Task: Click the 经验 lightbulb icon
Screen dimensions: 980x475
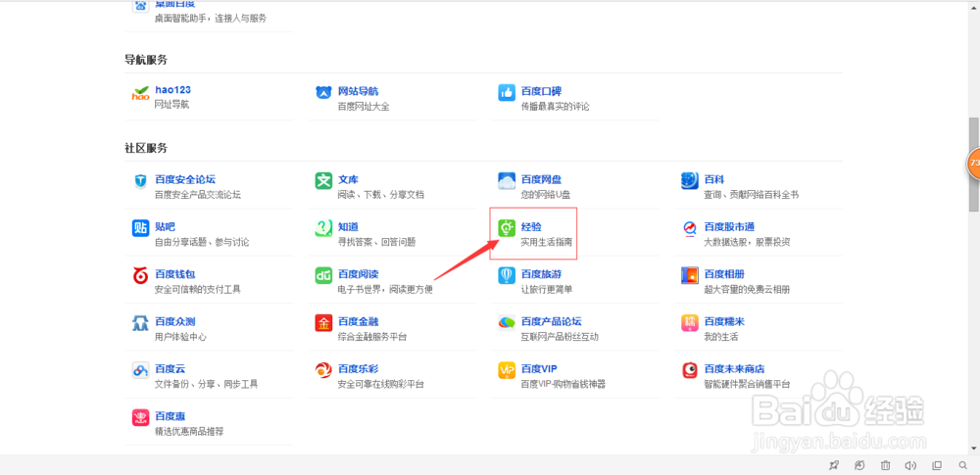Action: tap(507, 229)
